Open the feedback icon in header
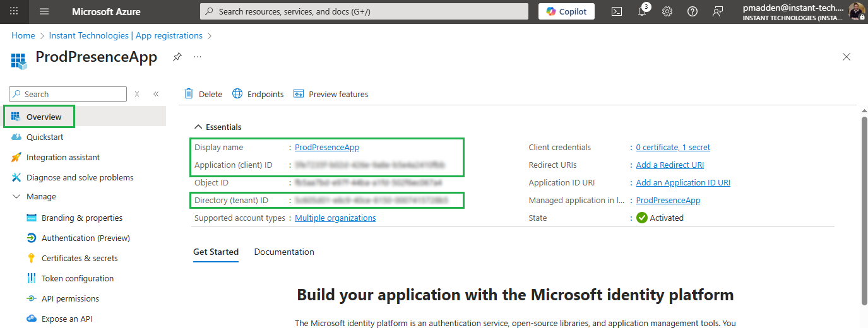This screenshot has width=868, height=328. point(718,11)
